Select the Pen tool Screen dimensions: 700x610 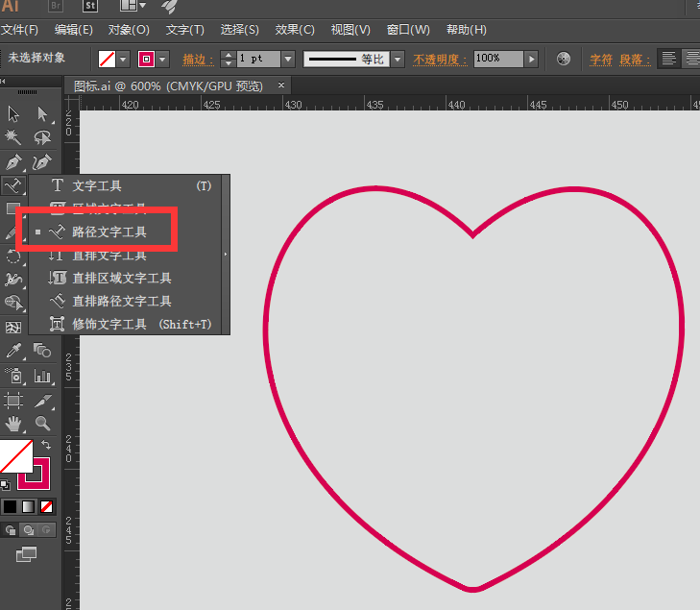[x=13, y=162]
